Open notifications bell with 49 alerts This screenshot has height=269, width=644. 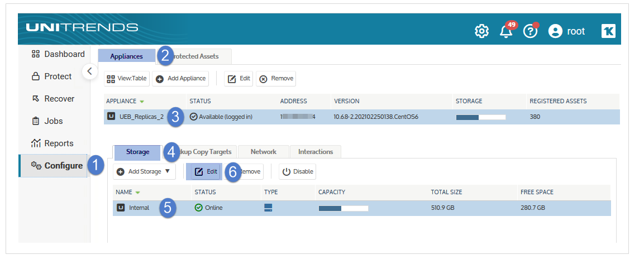point(507,30)
